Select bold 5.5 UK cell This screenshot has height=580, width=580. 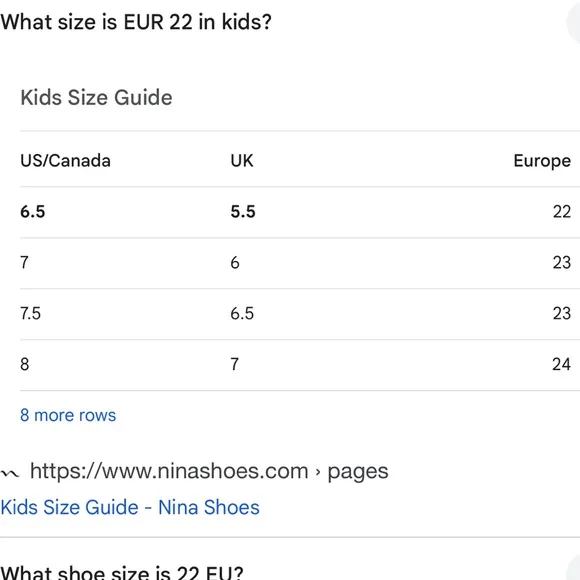coord(243,212)
